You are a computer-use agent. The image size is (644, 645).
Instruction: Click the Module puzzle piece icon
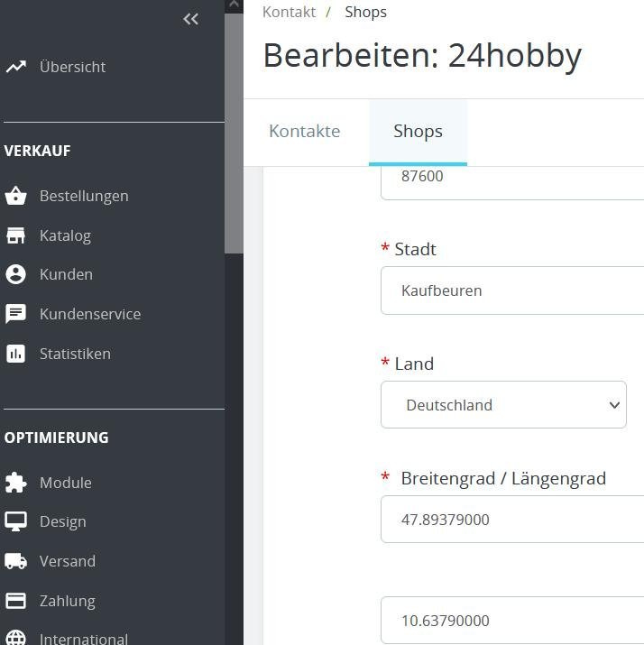click(15, 483)
